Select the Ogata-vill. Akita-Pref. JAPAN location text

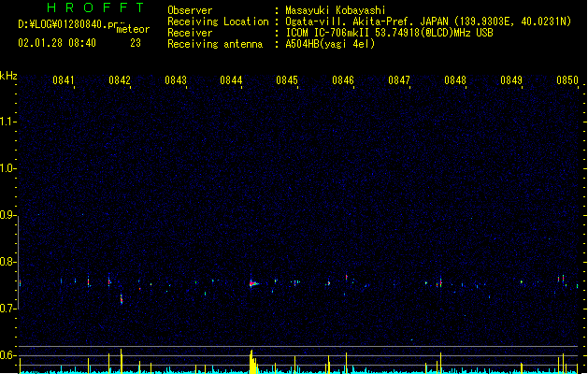pos(366,22)
